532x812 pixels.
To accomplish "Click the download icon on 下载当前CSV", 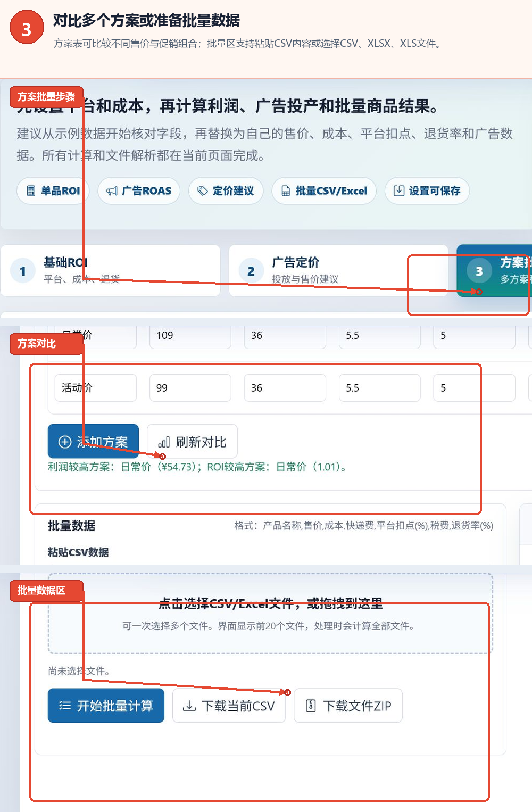I will (x=189, y=706).
